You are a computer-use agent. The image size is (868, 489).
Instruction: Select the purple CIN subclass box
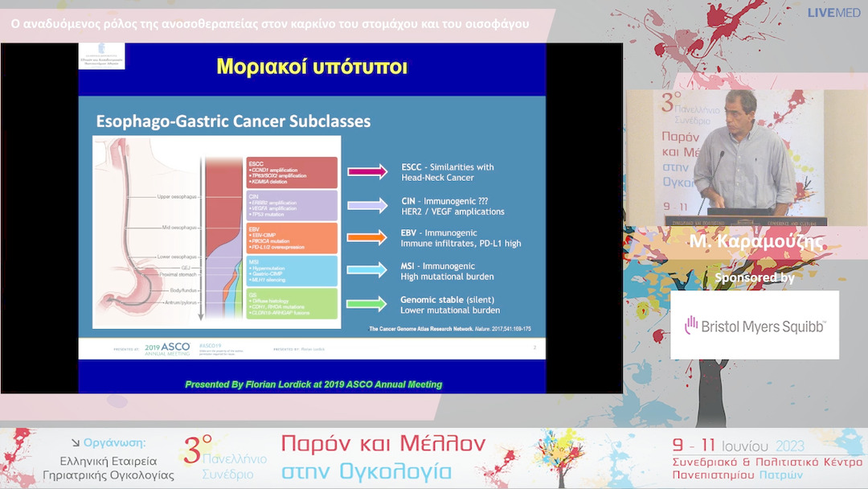[291, 205]
